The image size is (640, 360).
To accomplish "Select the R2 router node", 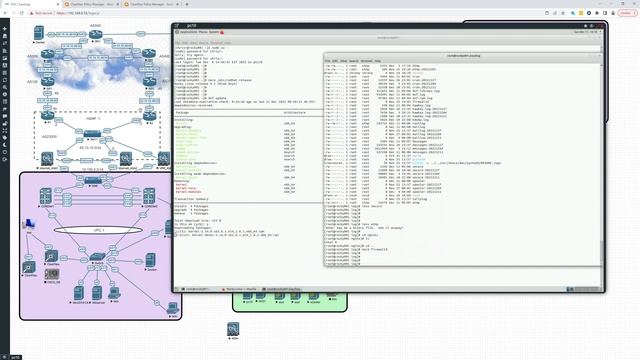I will click(149, 116).
